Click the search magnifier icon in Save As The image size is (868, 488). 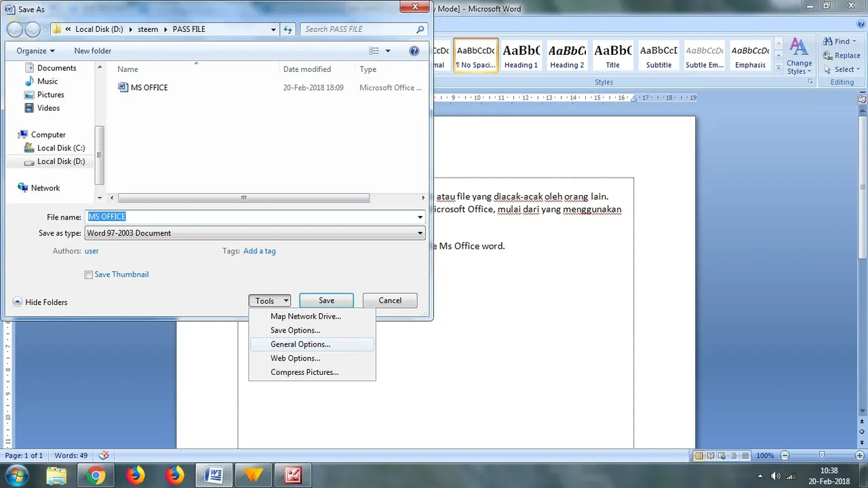tap(420, 29)
